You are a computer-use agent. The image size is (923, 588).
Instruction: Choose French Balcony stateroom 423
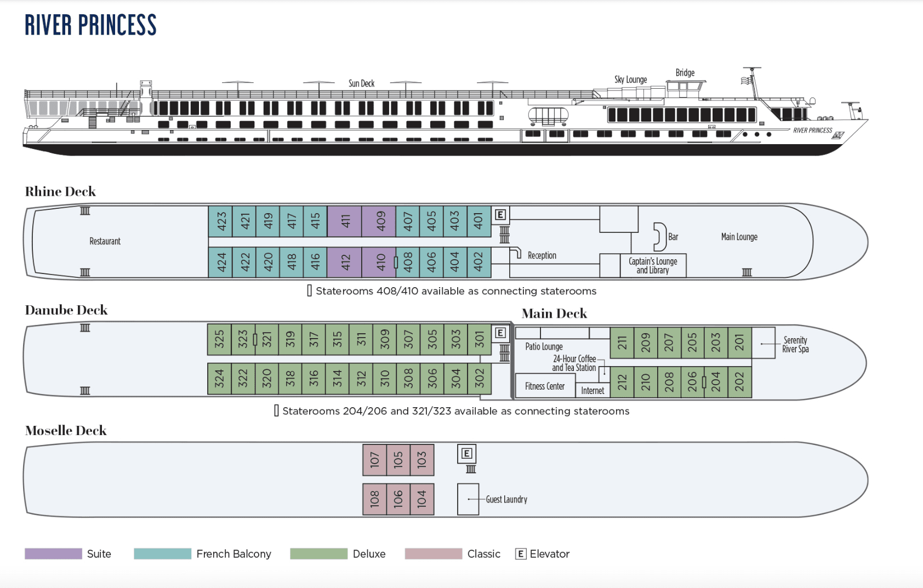tap(220, 221)
